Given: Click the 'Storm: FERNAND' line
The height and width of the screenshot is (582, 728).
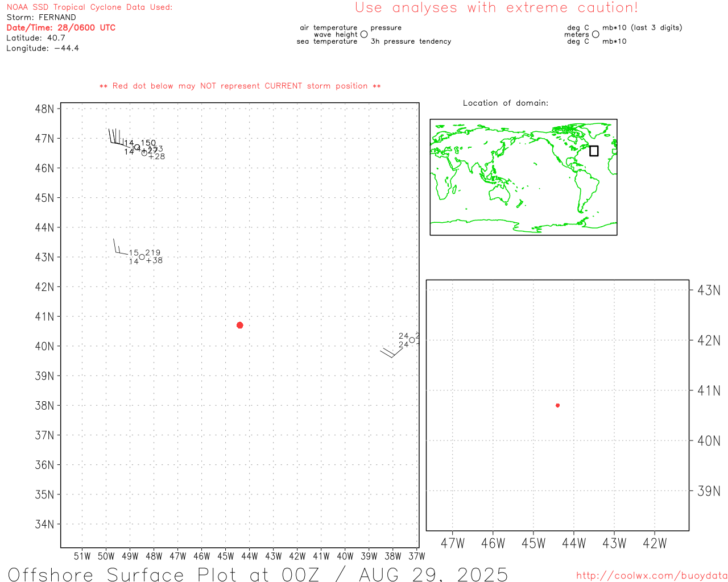Looking at the screenshot, I should 41,18.
